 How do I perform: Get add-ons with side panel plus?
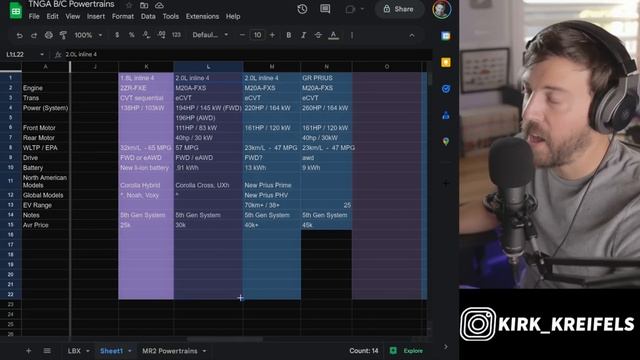click(x=446, y=183)
